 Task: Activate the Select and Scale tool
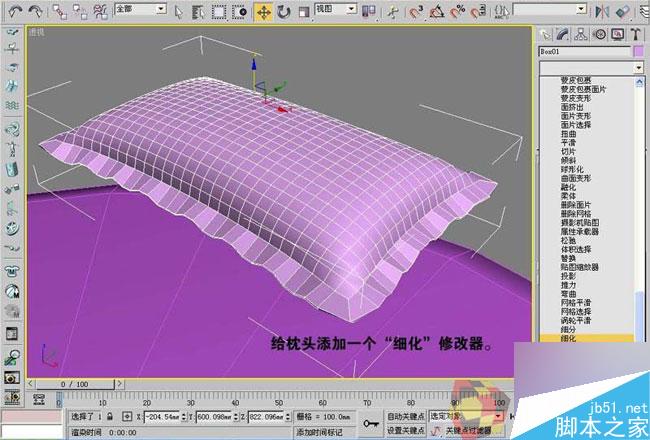(x=304, y=12)
